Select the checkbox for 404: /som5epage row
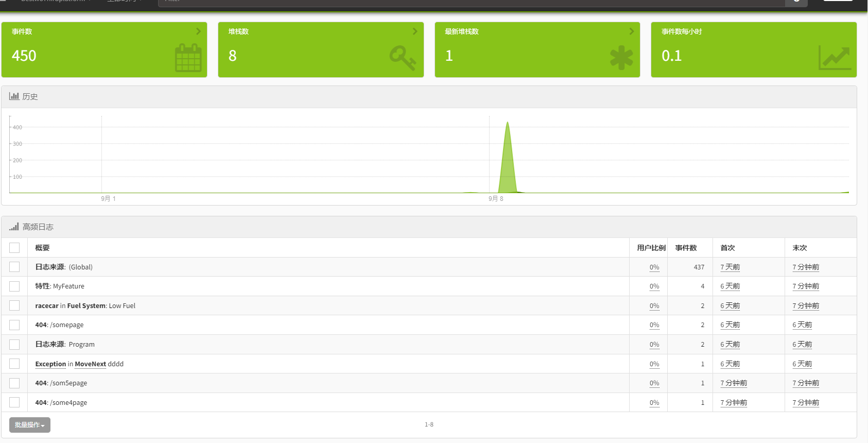 tap(14, 383)
